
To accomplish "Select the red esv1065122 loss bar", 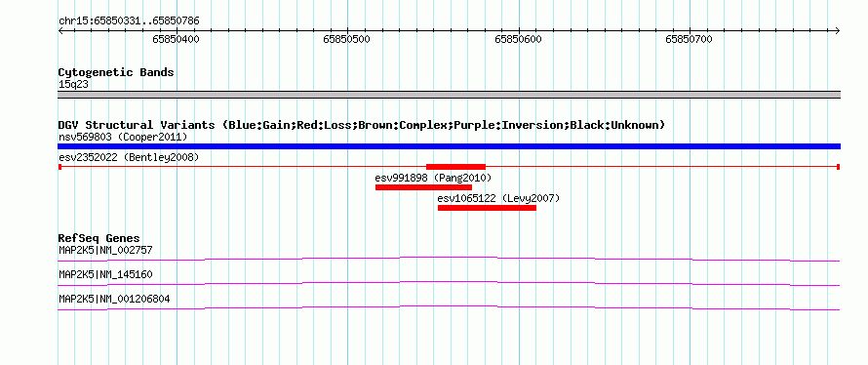I will click(x=487, y=208).
